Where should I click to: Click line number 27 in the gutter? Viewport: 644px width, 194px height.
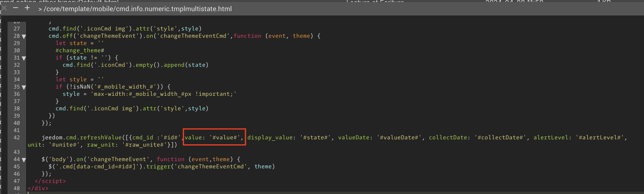pos(17,29)
